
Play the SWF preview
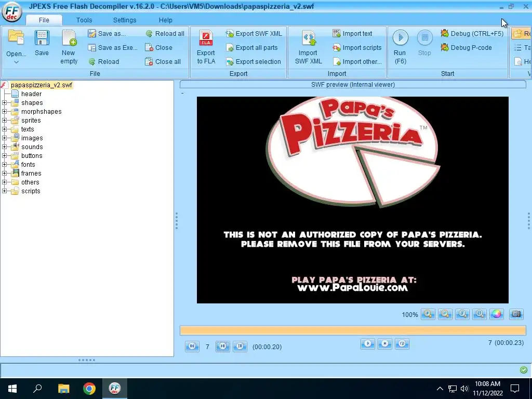pos(368,344)
